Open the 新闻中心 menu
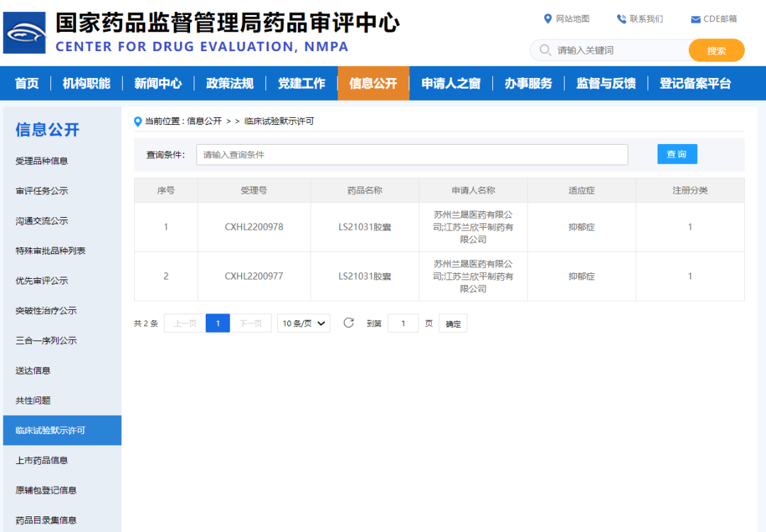The image size is (766, 532). [157, 83]
